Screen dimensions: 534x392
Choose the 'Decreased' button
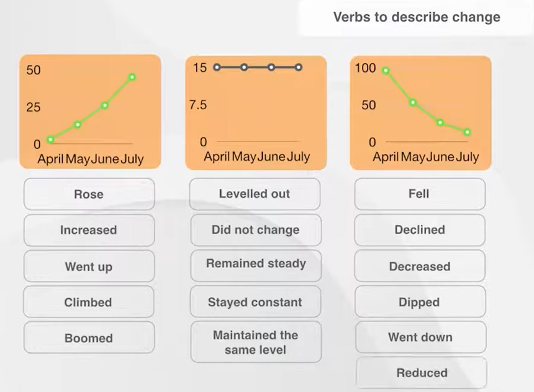[x=420, y=266]
